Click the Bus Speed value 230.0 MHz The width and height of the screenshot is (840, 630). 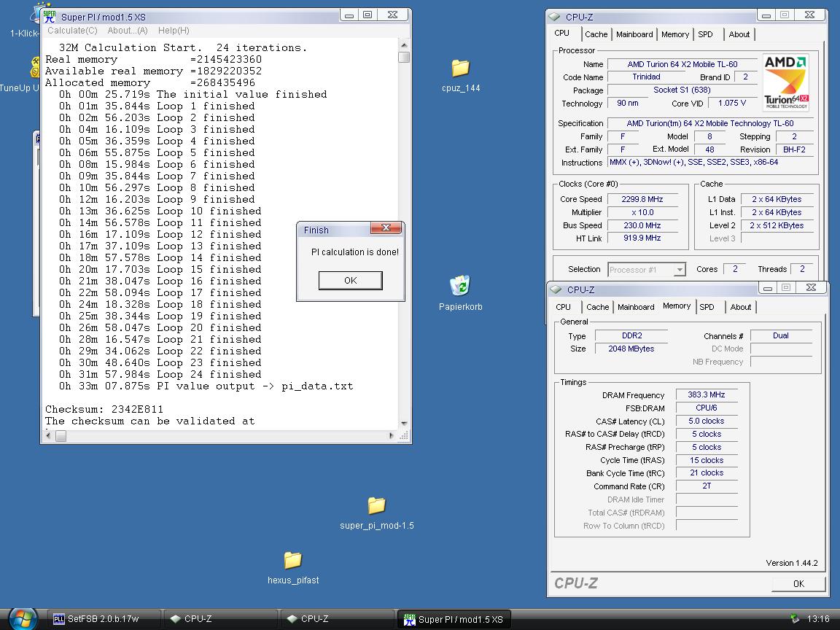point(643,225)
